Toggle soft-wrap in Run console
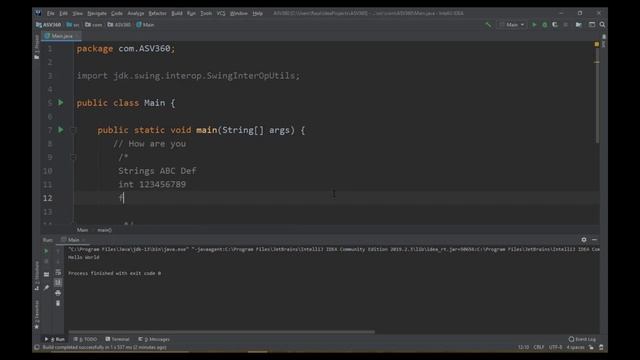Image resolution: width=640 pixels, height=360 pixels. 58,272
